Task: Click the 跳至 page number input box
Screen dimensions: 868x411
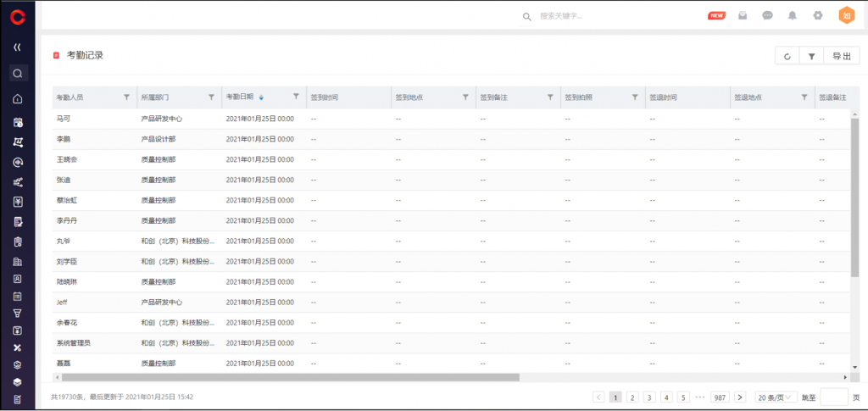Action: coord(833,397)
